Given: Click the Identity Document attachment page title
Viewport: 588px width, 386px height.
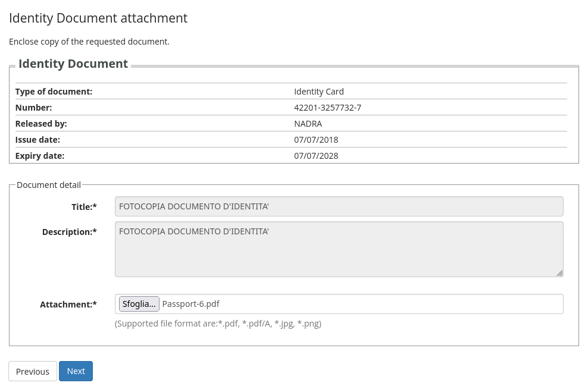Looking at the screenshot, I should tap(98, 18).
